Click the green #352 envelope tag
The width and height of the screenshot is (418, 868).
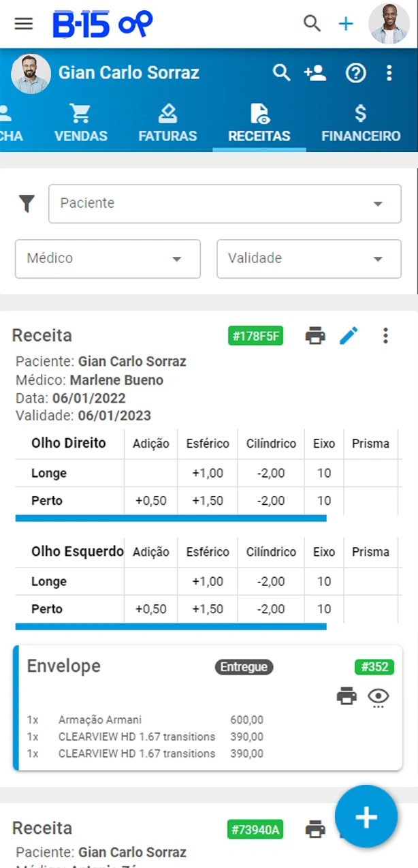point(374,667)
